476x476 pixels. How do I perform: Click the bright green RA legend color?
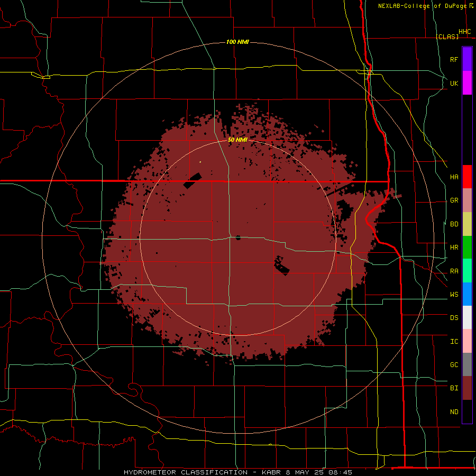point(467,271)
